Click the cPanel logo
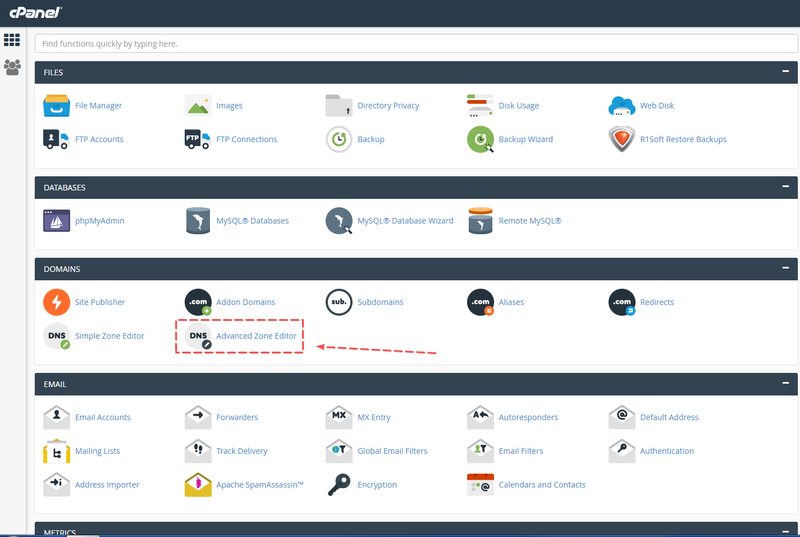 point(35,12)
